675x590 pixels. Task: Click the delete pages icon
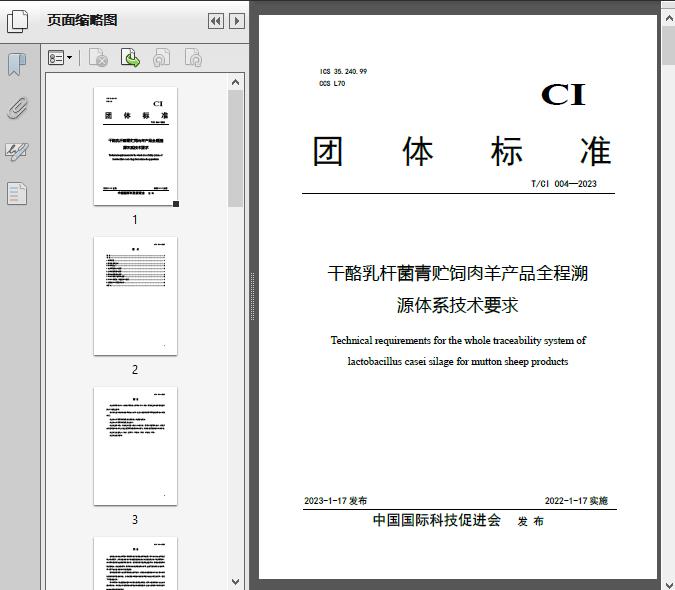pos(98,59)
